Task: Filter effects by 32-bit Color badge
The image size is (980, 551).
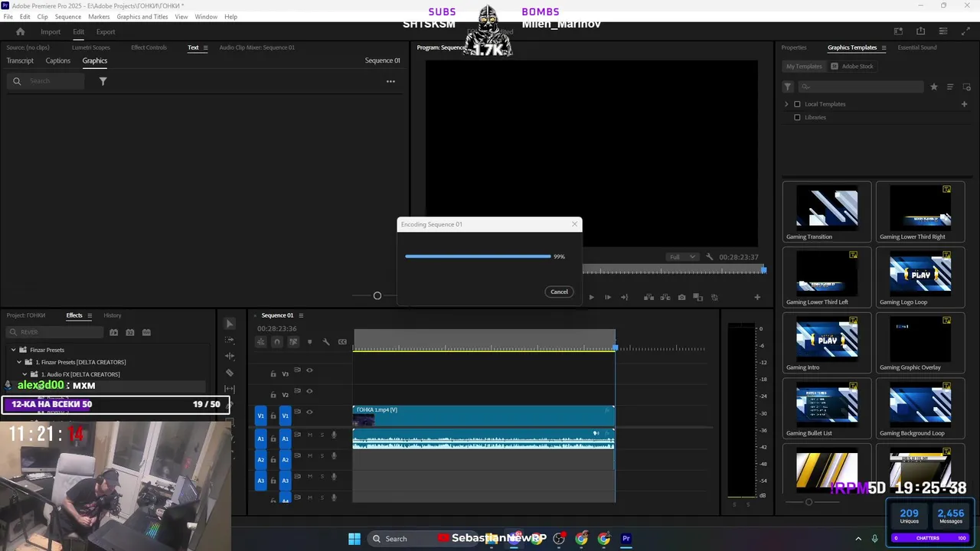Action: 130,332
